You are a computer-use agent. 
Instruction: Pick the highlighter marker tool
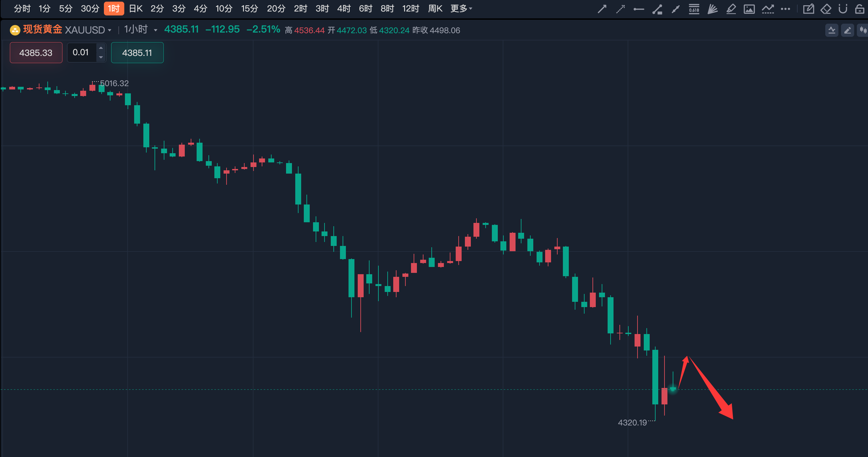(731, 9)
